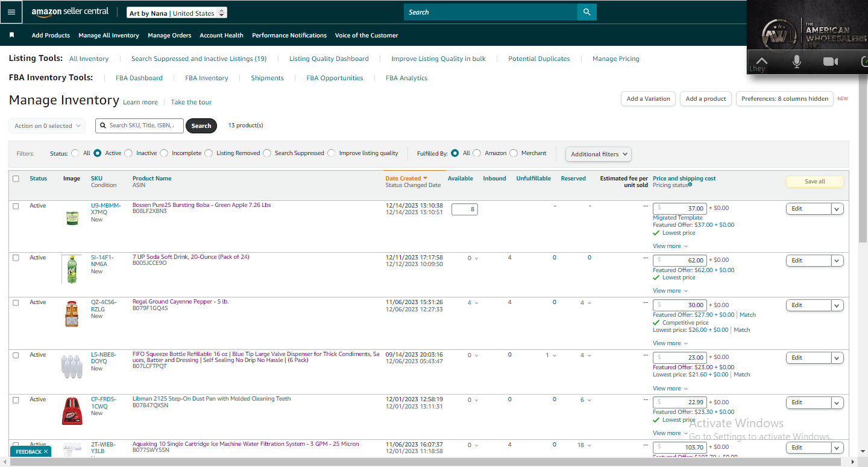Check the row checkbox for 7 UP Soda

click(16, 258)
